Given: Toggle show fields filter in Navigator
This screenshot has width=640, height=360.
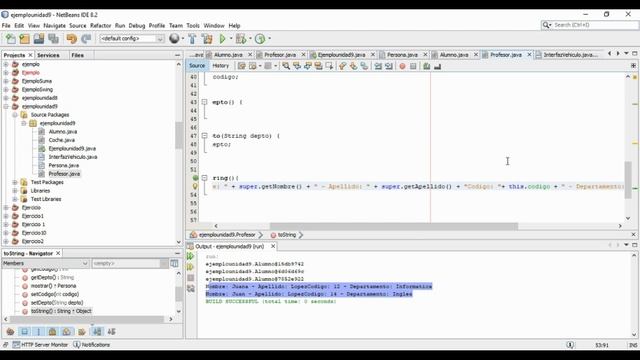Looking at the screenshot, I should 24,331.
